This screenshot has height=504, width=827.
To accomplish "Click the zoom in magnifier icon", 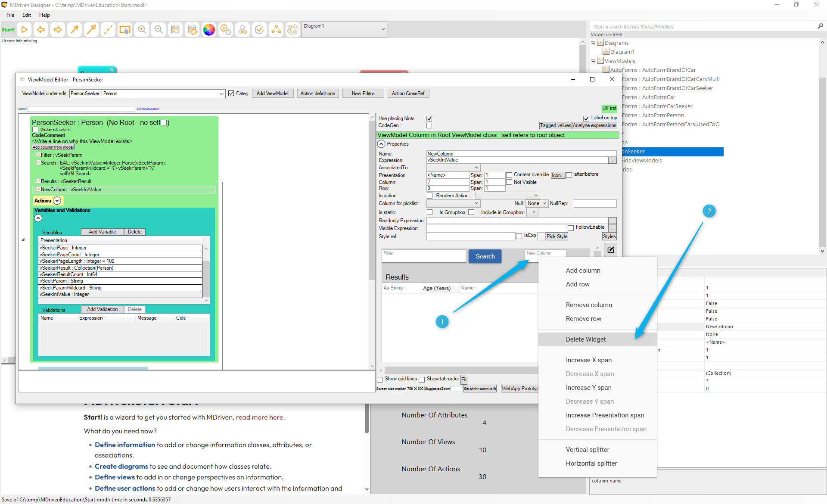I will (x=142, y=30).
